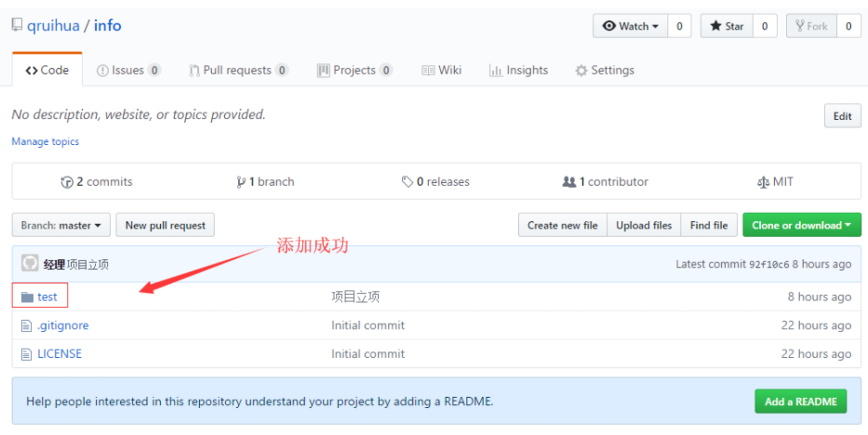Image resolution: width=868 pixels, height=435 pixels.
Task: Click .gitignore's Initial commit message
Action: coord(368,325)
